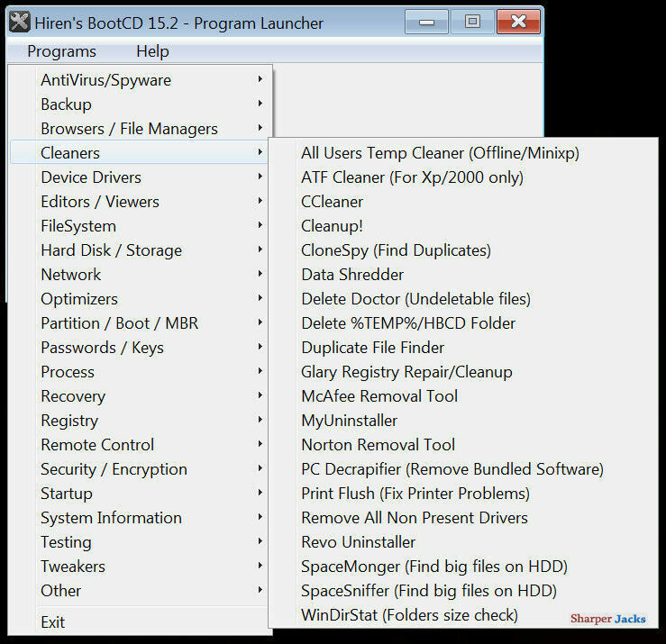Open the Hard Disk / Storage submenu
Image resolution: width=666 pixels, height=644 pixels.
(x=139, y=250)
